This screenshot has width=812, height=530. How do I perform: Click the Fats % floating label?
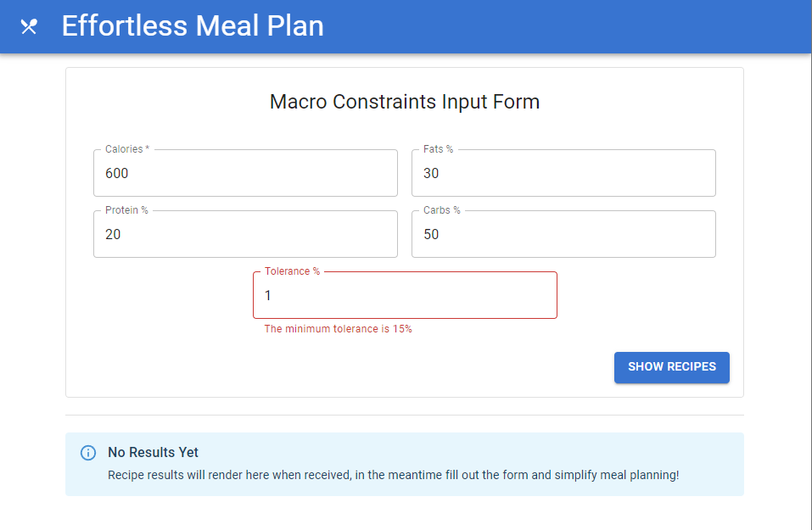pos(438,148)
